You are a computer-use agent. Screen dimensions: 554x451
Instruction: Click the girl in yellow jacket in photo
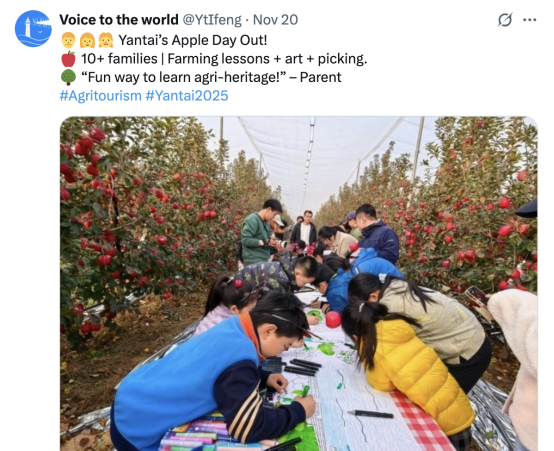click(x=406, y=364)
